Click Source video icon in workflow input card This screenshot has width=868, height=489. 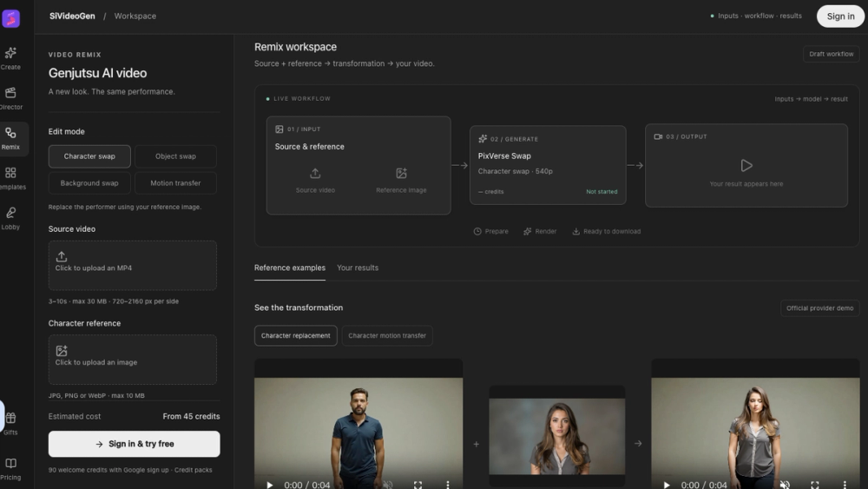pyautogui.click(x=315, y=174)
